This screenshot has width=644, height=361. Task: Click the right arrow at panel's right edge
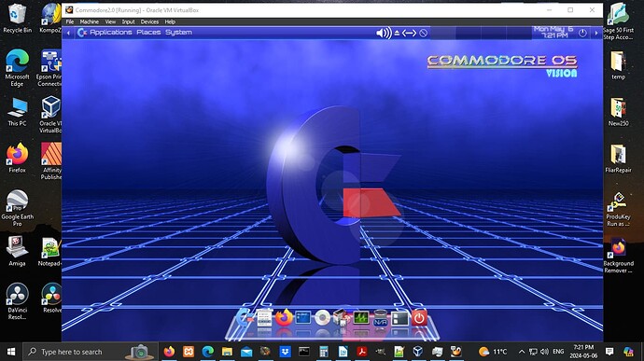click(x=596, y=33)
